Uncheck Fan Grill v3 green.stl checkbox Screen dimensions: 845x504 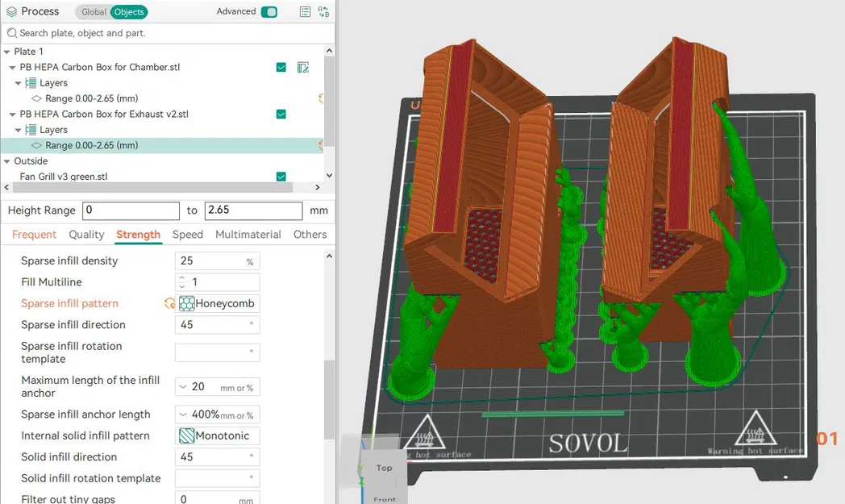click(281, 177)
